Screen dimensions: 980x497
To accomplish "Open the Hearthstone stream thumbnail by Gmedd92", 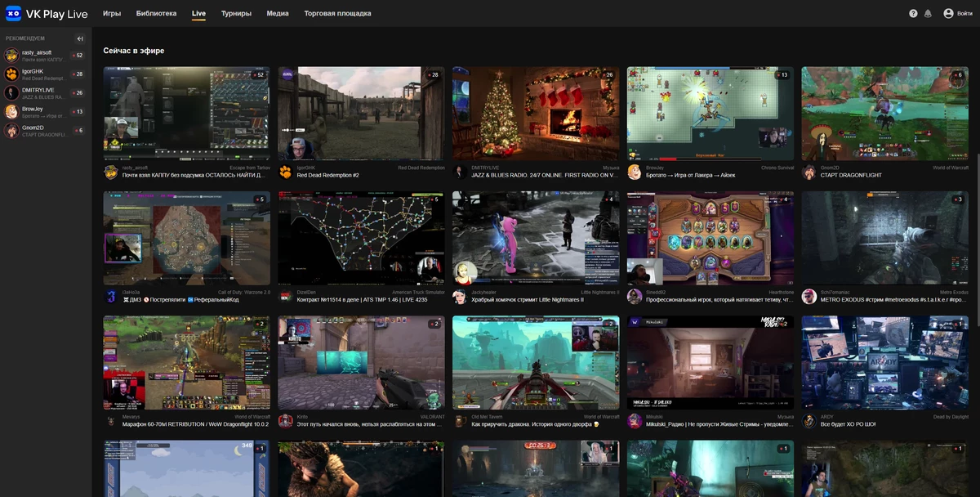I will (710, 238).
